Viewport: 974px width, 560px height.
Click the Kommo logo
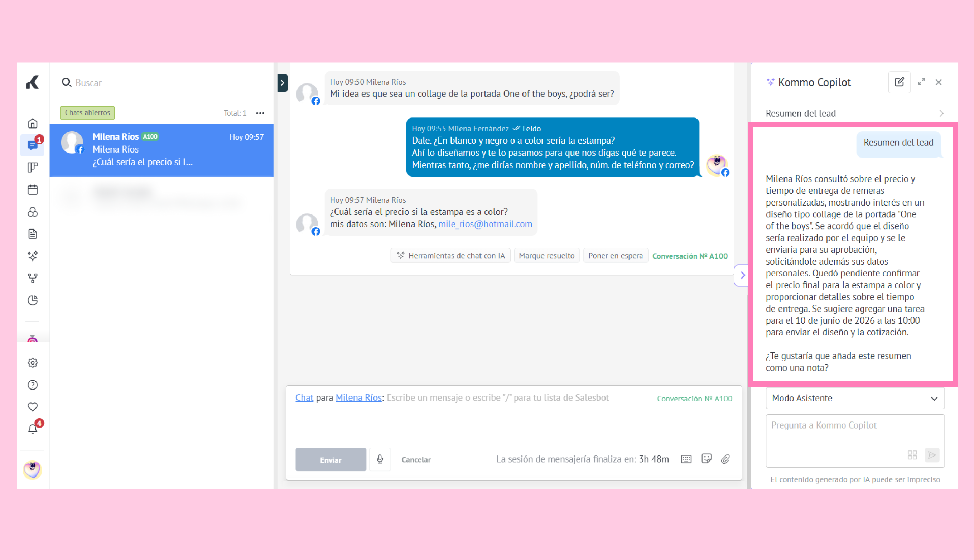pos(33,82)
